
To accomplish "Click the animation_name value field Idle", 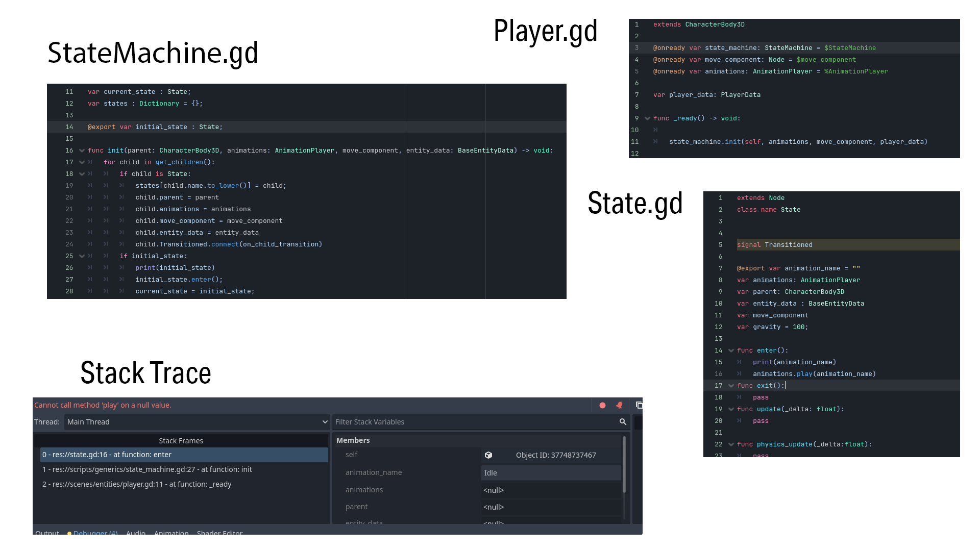I will click(x=551, y=473).
